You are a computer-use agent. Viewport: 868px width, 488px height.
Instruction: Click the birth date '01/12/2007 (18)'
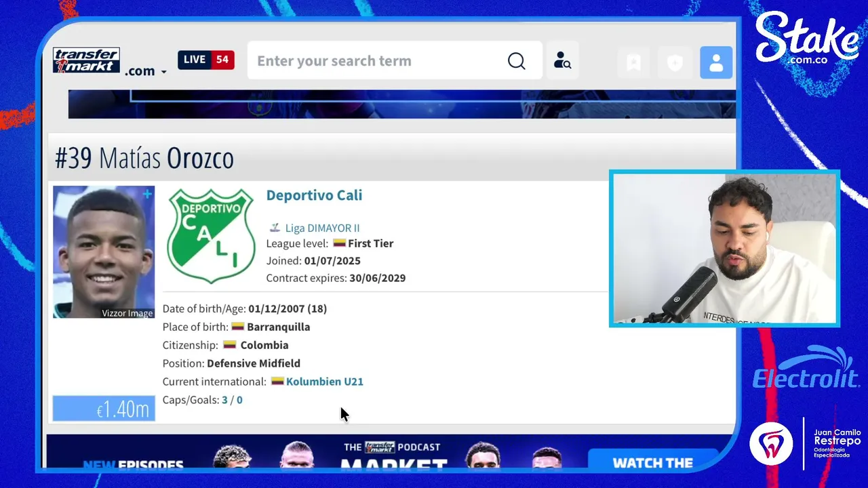[x=288, y=308]
